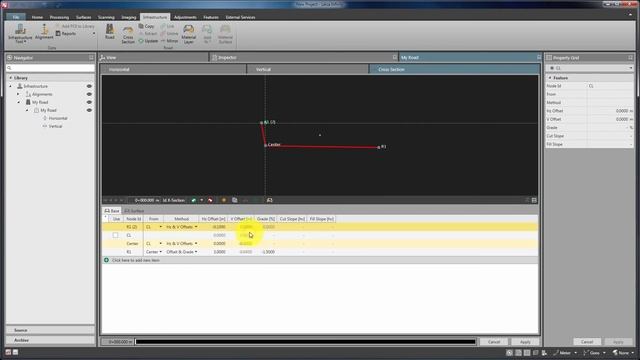Click Navigator panel pin icon
Viewport: 640px width, 360px height.
(91, 58)
